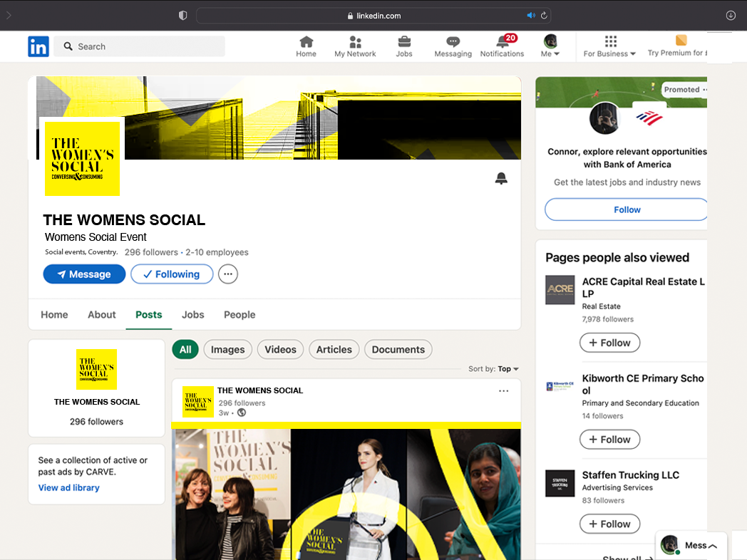The image size is (747, 560).
Task: Filter posts by Documents
Action: [398, 350]
